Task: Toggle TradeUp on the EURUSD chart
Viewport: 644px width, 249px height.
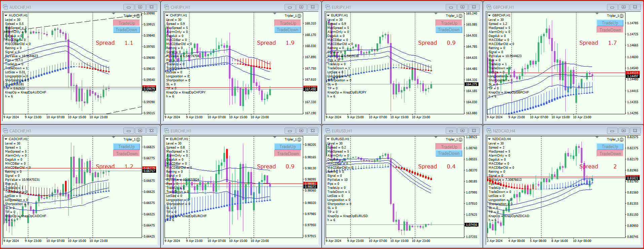Action: (449, 147)
